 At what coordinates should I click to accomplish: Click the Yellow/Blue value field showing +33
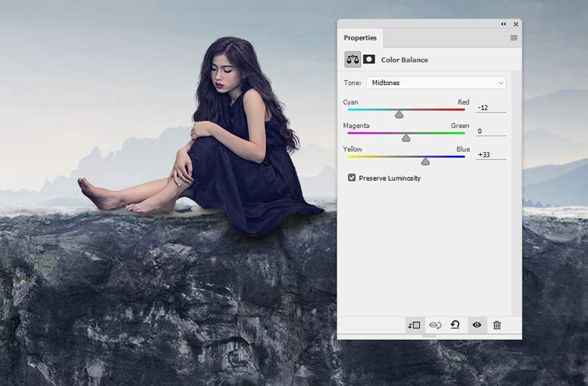pos(491,155)
